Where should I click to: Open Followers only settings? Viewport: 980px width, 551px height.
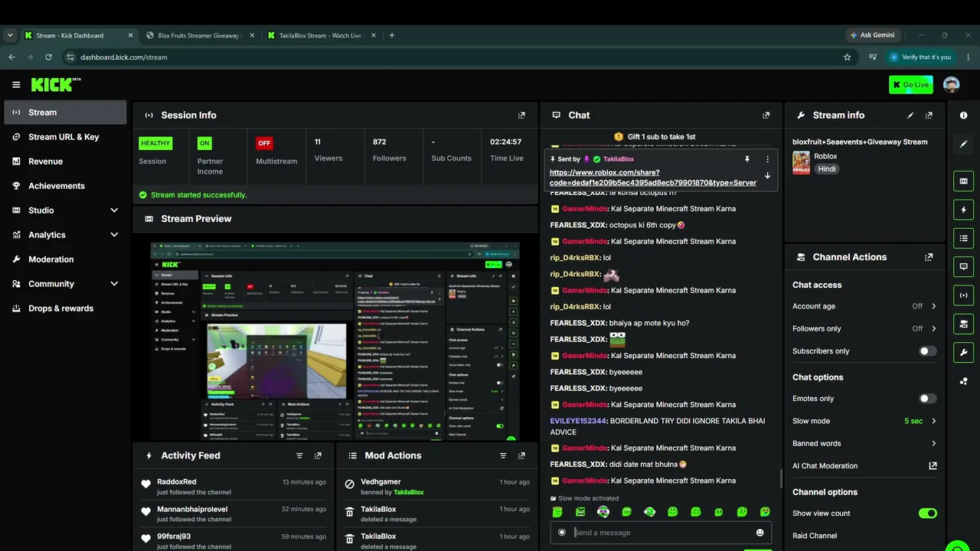pyautogui.click(x=864, y=328)
